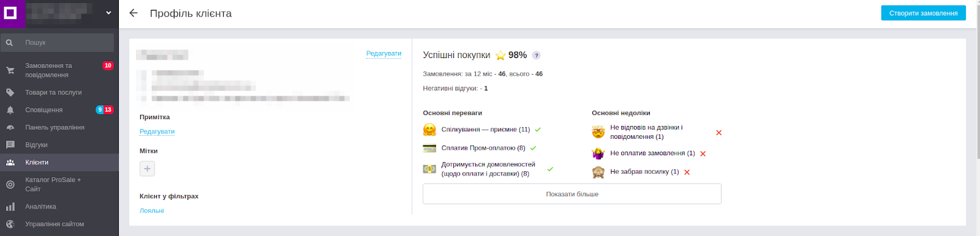This screenshot has height=236, width=980.
Task: Click Основні переваги heading
Action: 453,112
